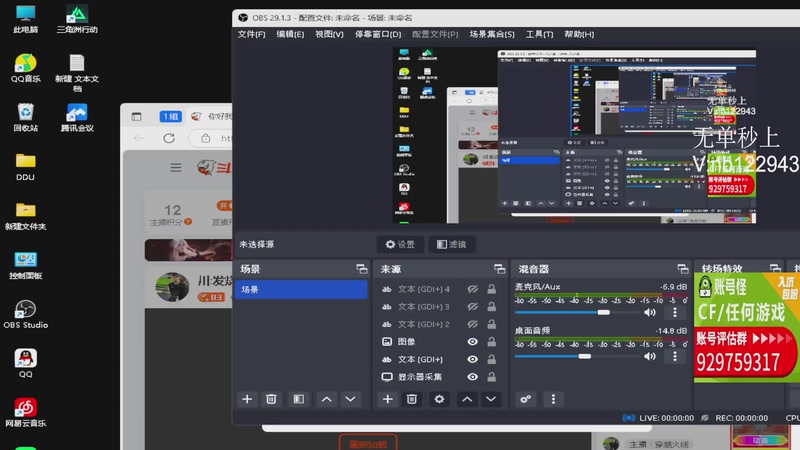This screenshot has height=450, width=800.
Task: Toggle lock on 图像 source
Action: 491,342
